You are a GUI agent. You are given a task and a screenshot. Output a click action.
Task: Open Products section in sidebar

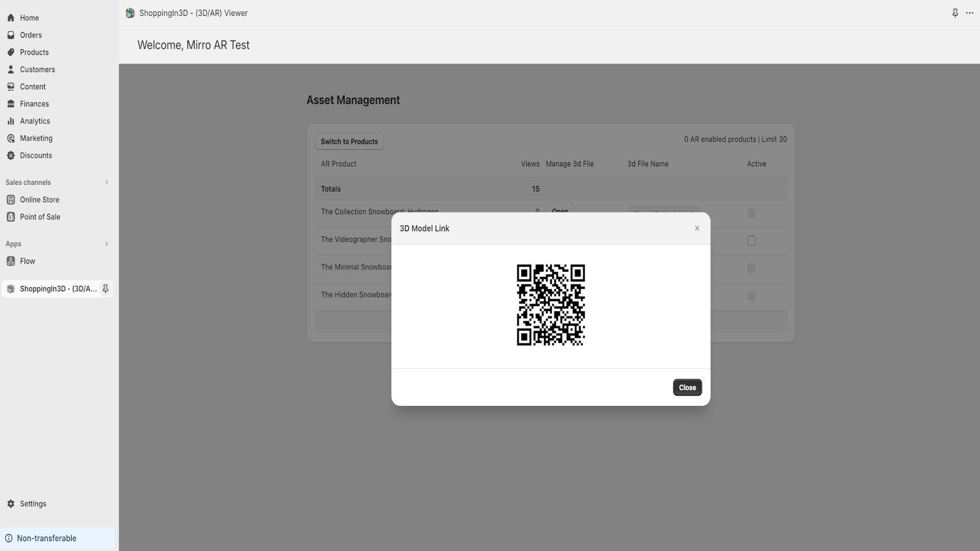click(x=34, y=52)
